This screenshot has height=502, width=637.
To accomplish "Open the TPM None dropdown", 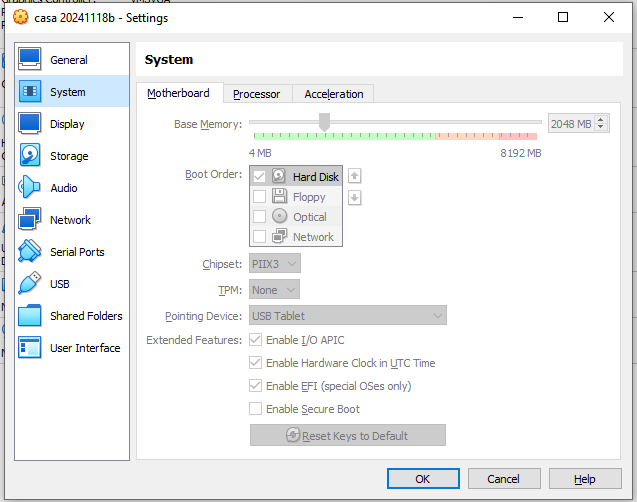I will tap(274, 290).
